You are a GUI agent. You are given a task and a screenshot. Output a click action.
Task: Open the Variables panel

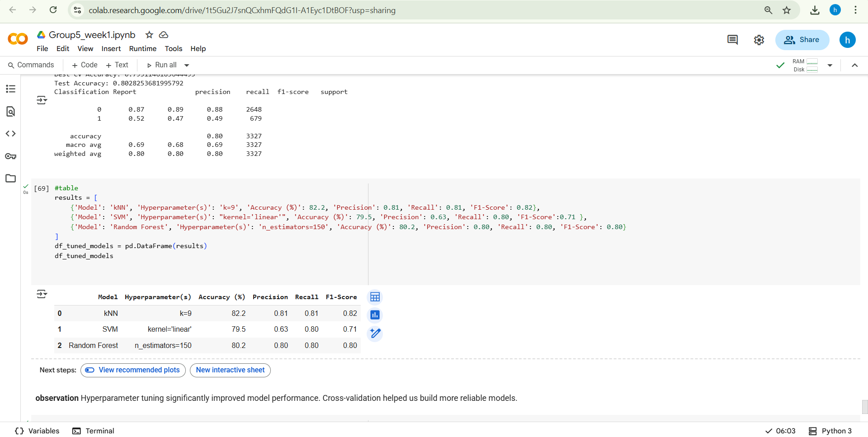click(x=37, y=431)
